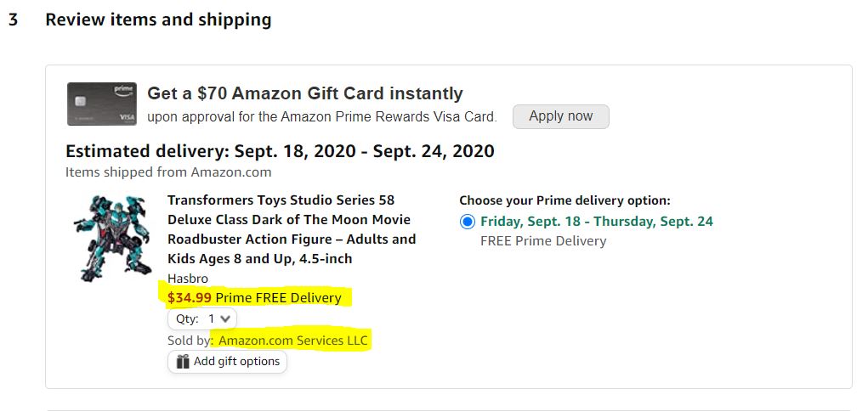Click the Hasbro brand name
The width and height of the screenshot is (868, 411).
(x=188, y=279)
